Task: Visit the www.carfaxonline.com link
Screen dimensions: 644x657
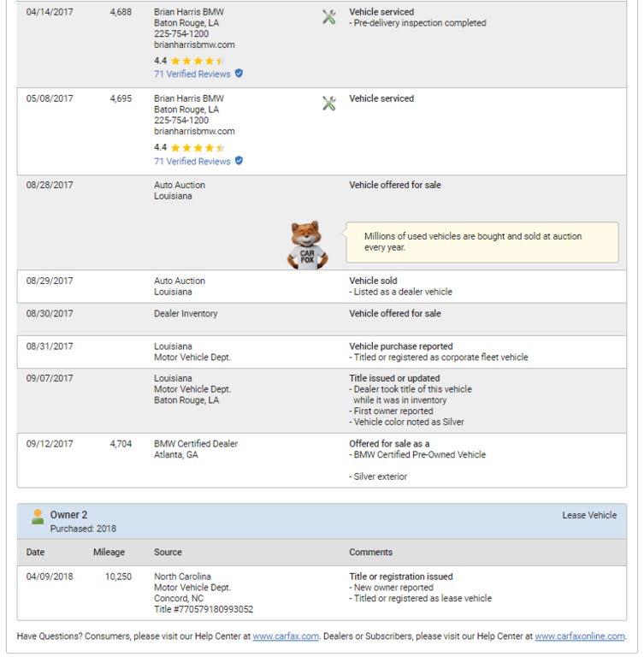Action: pos(579,636)
